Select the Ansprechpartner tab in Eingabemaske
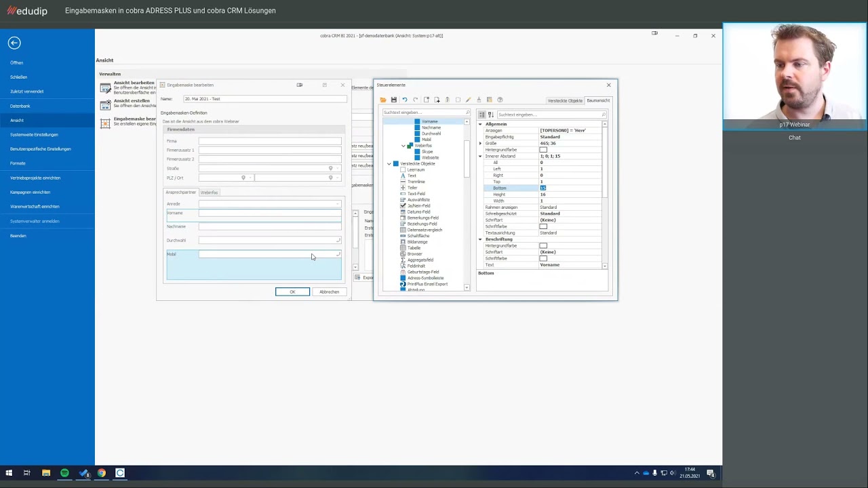Screen dimensions: 868x488 (x=181, y=192)
